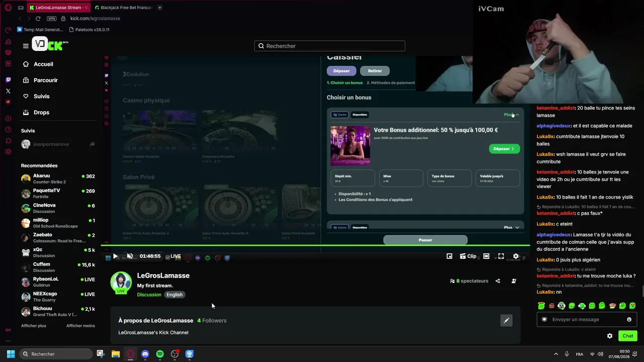Open X in the Opera sidebar
The width and height of the screenshot is (644, 362).
click(x=8, y=91)
